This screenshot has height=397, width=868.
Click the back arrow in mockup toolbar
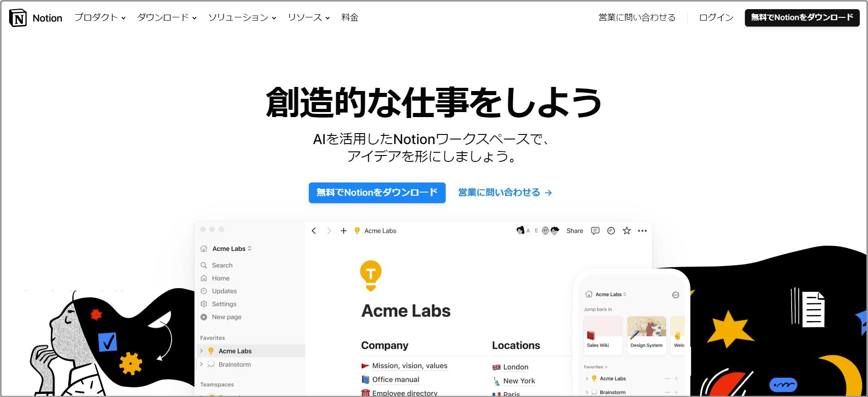coord(314,231)
